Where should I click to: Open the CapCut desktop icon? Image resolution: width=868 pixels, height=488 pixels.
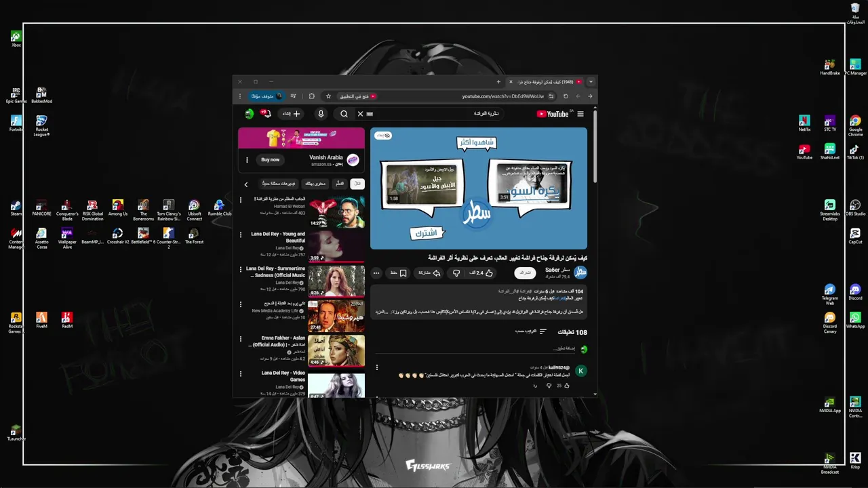click(x=855, y=236)
